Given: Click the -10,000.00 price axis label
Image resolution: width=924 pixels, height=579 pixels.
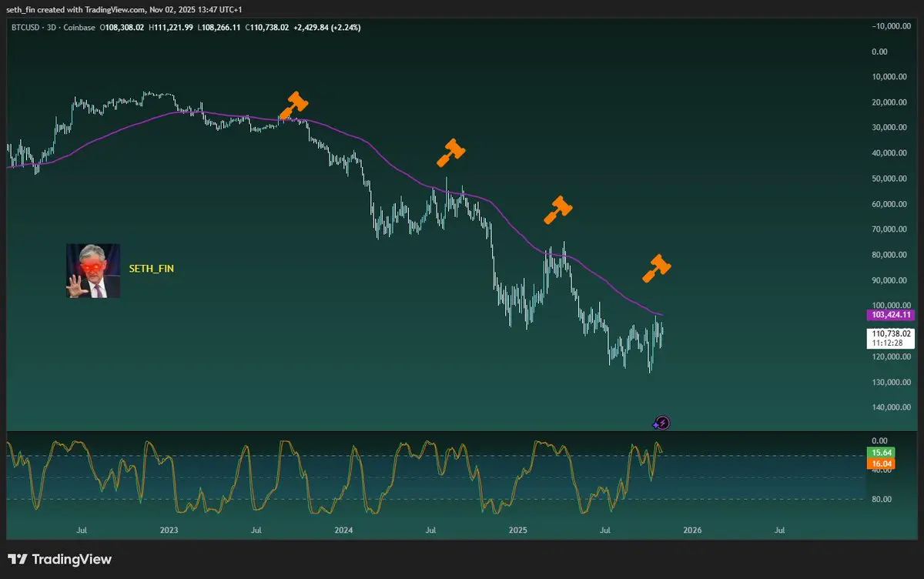Looking at the screenshot, I should point(890,26).
